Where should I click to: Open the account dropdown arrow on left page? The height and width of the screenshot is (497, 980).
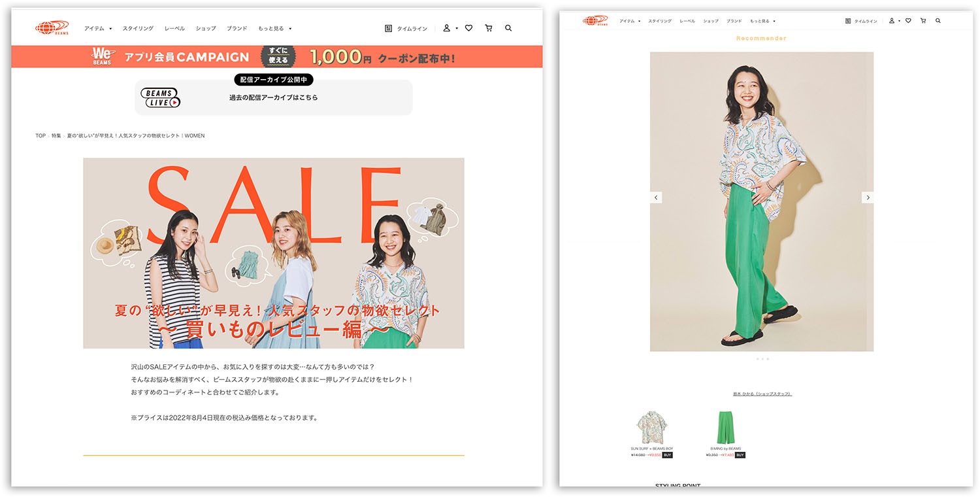tap(457, 28)
